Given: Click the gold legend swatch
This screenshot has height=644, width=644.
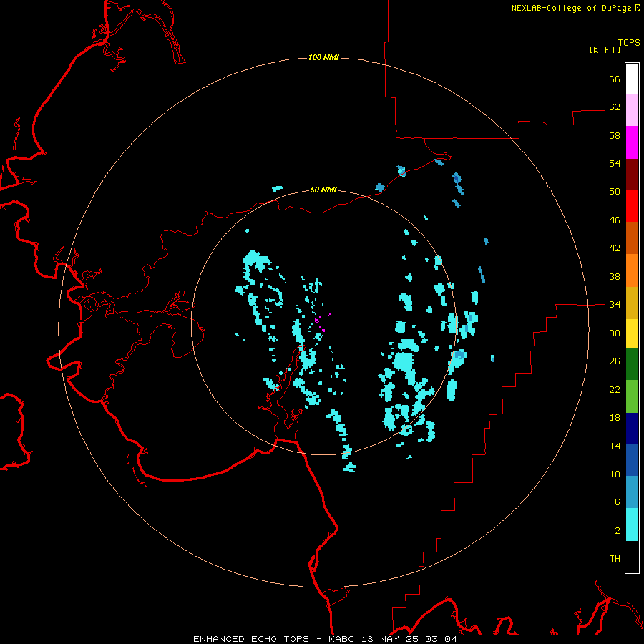Looking at the screenshot, I should (632, 302).
